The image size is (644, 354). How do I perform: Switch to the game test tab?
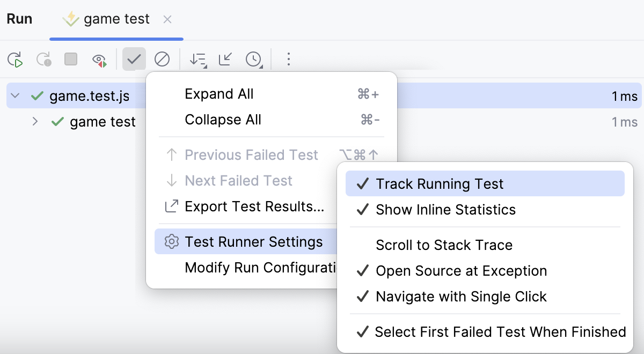click(114, 19)
